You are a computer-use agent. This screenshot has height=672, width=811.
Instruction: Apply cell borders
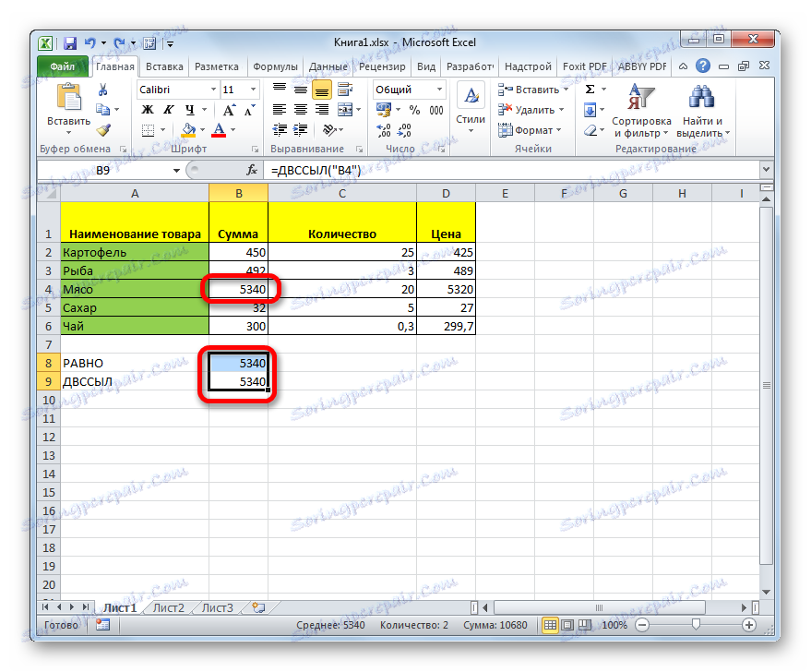pyautogui.click(x=148, y=130)
